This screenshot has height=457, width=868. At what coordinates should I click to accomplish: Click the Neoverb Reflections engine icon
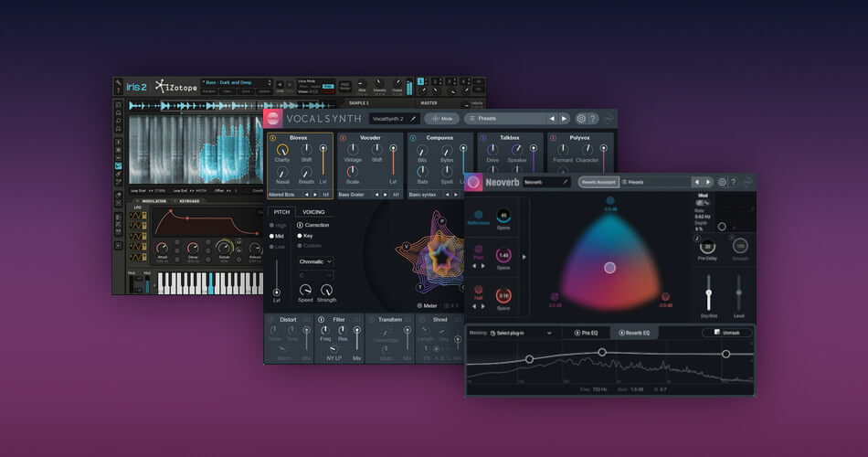[478, 215]
